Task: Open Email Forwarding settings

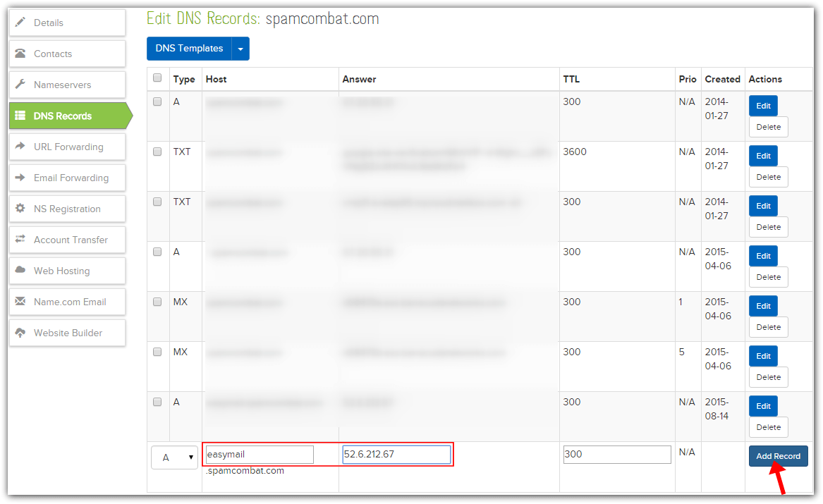Action: pos(67,178)
